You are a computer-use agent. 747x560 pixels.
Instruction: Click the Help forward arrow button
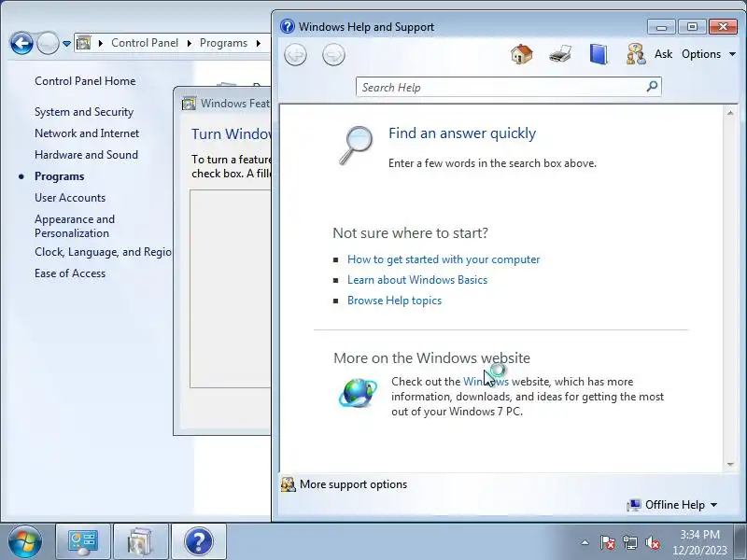(x=333, y=55)
